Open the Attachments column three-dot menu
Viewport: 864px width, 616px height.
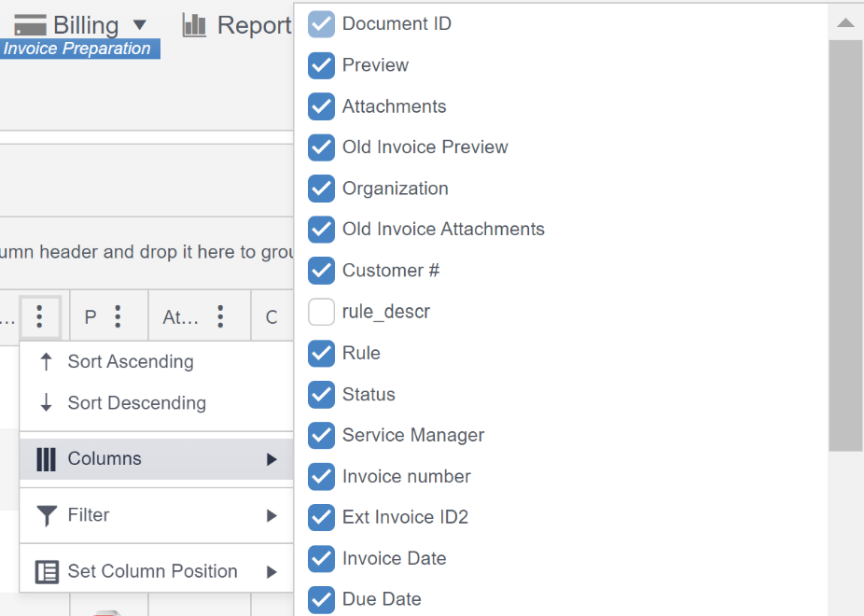coord(220,316)
